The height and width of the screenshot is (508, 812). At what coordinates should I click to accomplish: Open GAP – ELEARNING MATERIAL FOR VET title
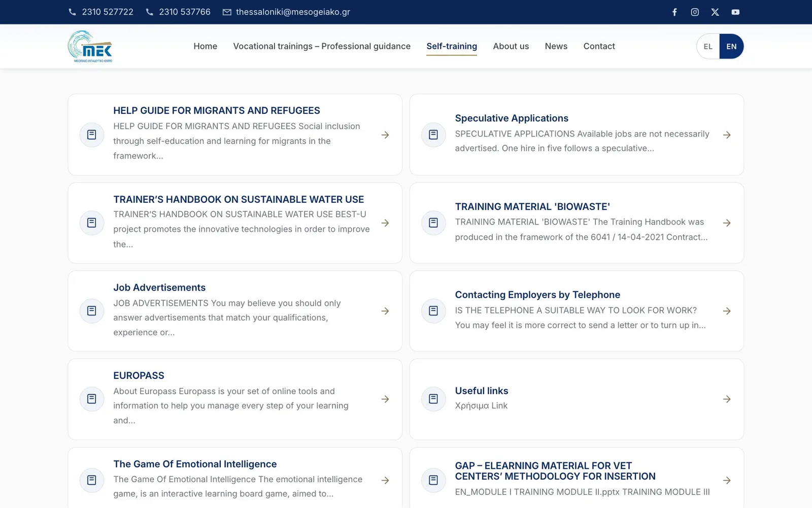tap(555, 471)
